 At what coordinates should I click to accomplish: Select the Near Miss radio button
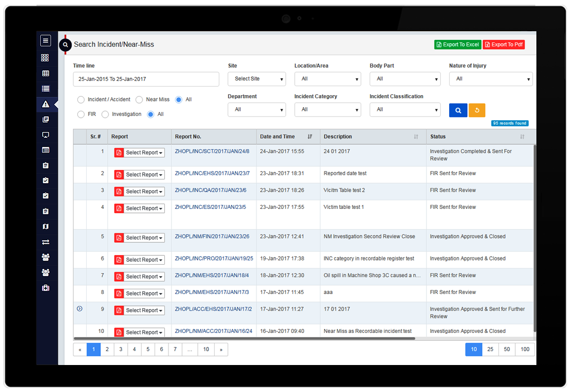(139, 100)
